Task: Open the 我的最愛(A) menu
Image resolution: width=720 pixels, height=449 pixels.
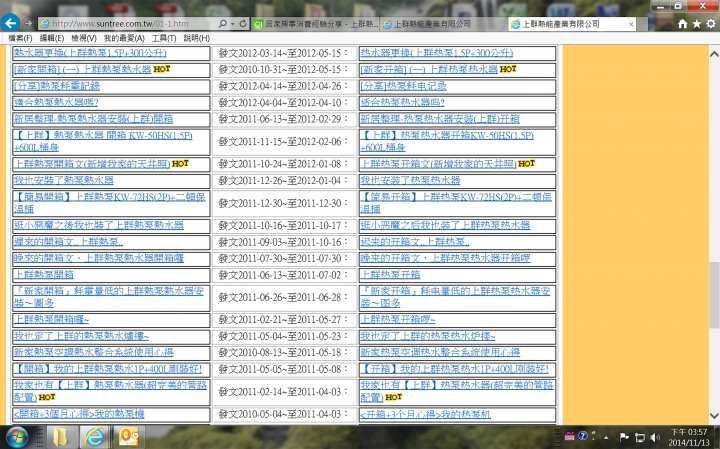Action: pos(124,38)
